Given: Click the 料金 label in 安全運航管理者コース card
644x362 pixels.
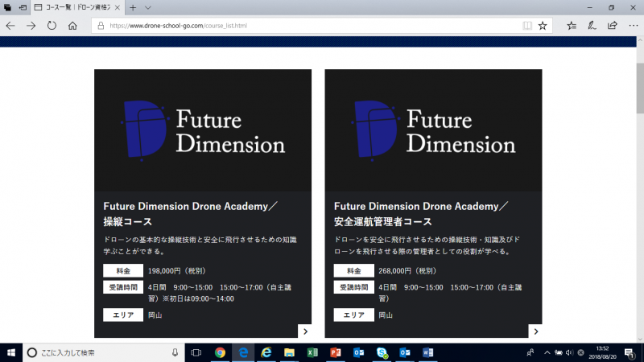Looking at the screenshot, I should point(353,271).
